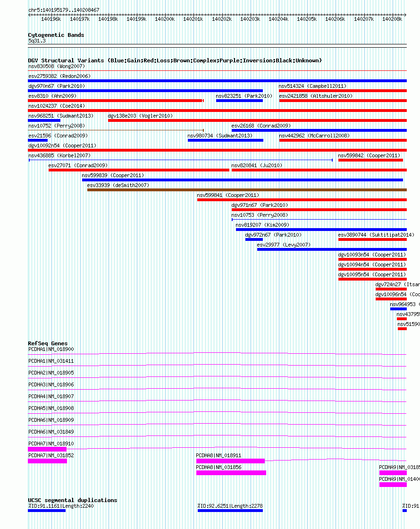This screenshot has width=420, height=529.
Task: Click dgv10094n54 (Cooper2011) variant label
Action: point(372,265)
